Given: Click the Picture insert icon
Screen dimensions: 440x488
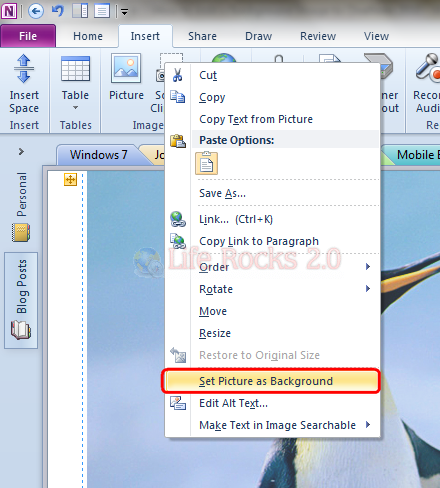Looking at the screenshot, I should [x=126, y=68].
